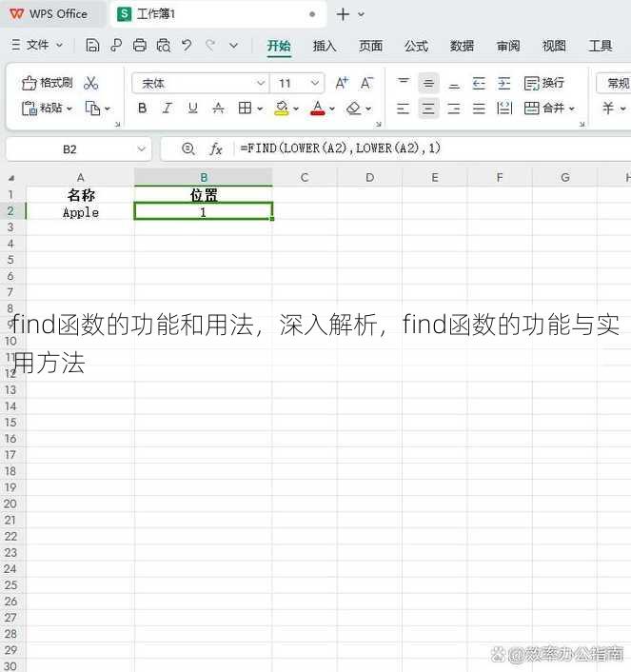Apply red font color

coord(317,108)
